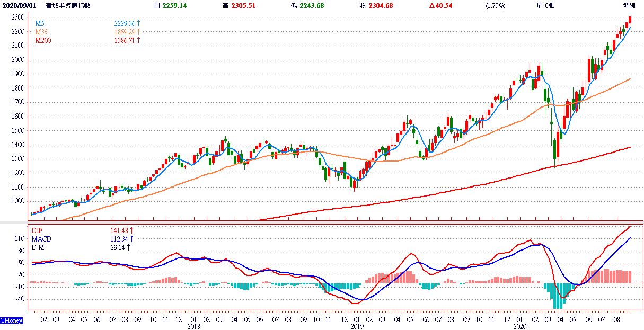Select the M5 moving average legend label

pos(40,24)
